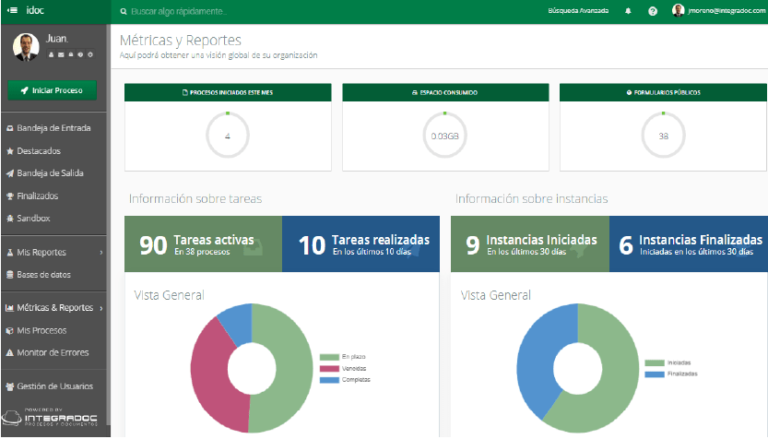Click the Espacio Consumido card header
The image size is (768, 439).
point(445,93)
